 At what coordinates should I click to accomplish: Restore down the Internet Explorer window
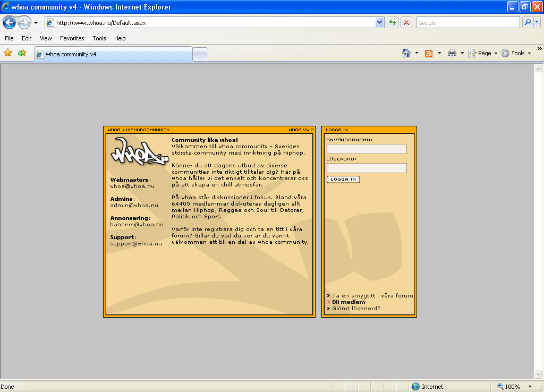pos(525,7)
